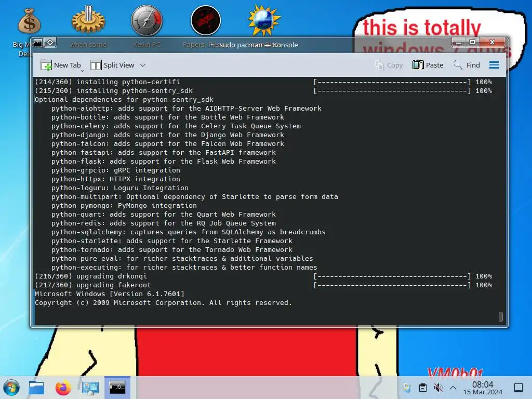Click the Copy button in toolbar
The height and width of the screenshot is (399, 532).
[389, 65]
